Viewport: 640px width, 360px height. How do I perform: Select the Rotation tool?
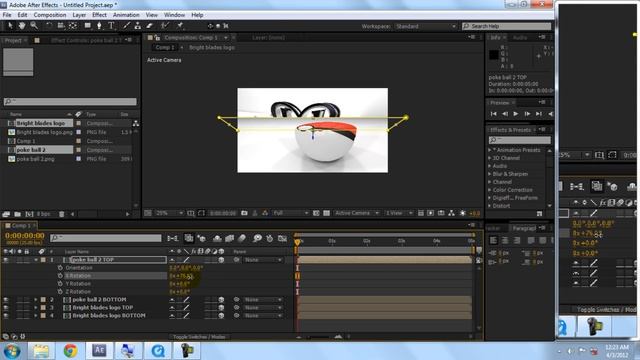(49, 26)
